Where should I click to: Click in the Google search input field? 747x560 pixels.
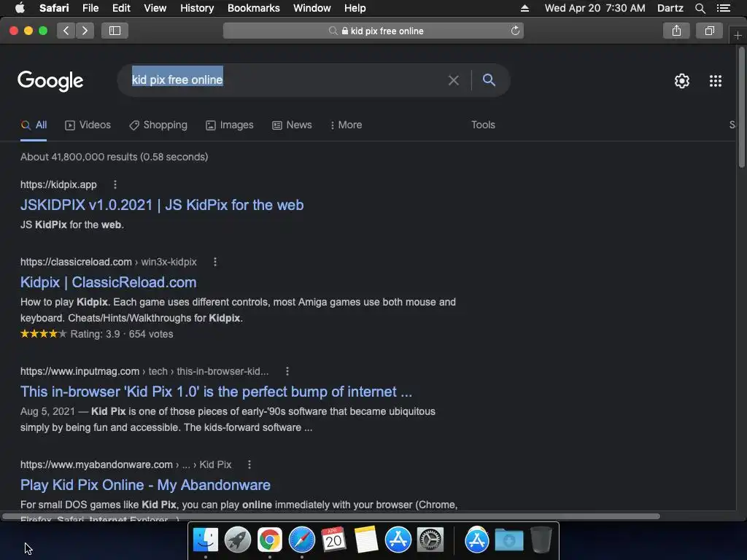(x=286, y=80)
